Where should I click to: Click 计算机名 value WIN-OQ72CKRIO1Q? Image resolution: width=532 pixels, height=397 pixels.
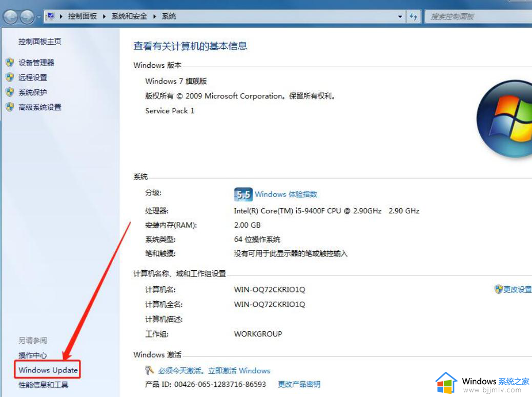click(270, 290)
